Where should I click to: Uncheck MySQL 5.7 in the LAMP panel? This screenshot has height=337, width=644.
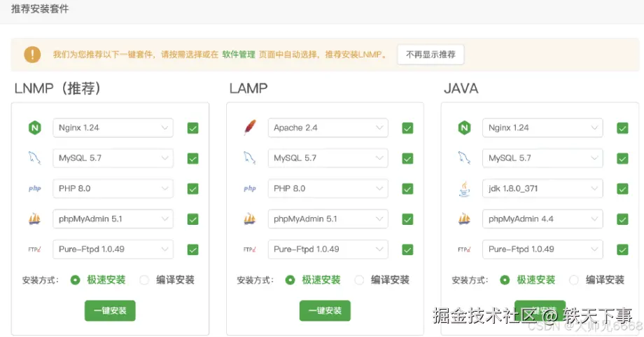click(407, 158)
